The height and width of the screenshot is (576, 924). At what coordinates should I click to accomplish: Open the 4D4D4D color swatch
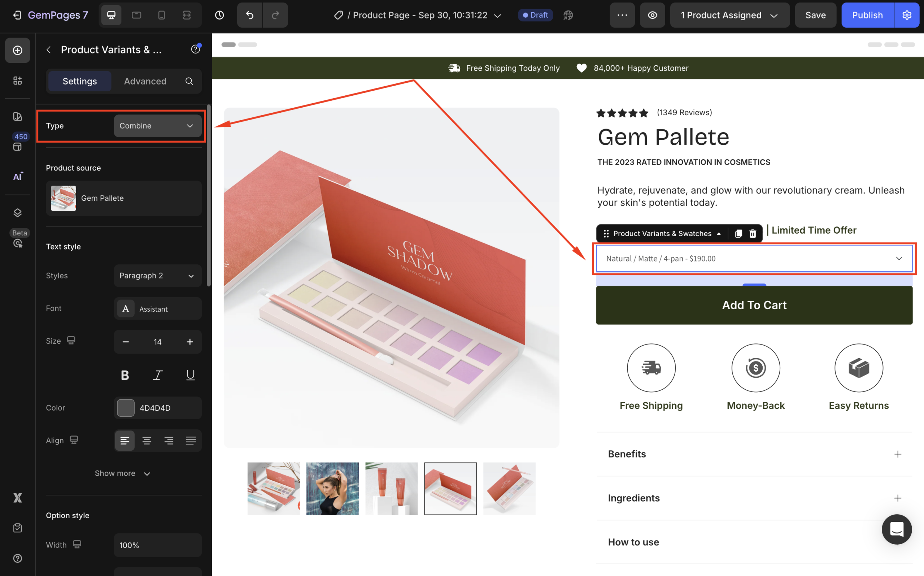[126, 408]
